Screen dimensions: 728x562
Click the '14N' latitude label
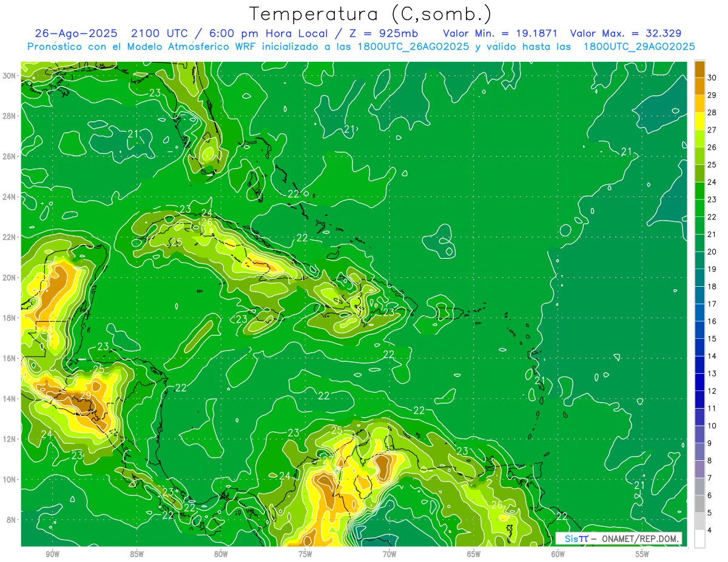click(9, 399)
